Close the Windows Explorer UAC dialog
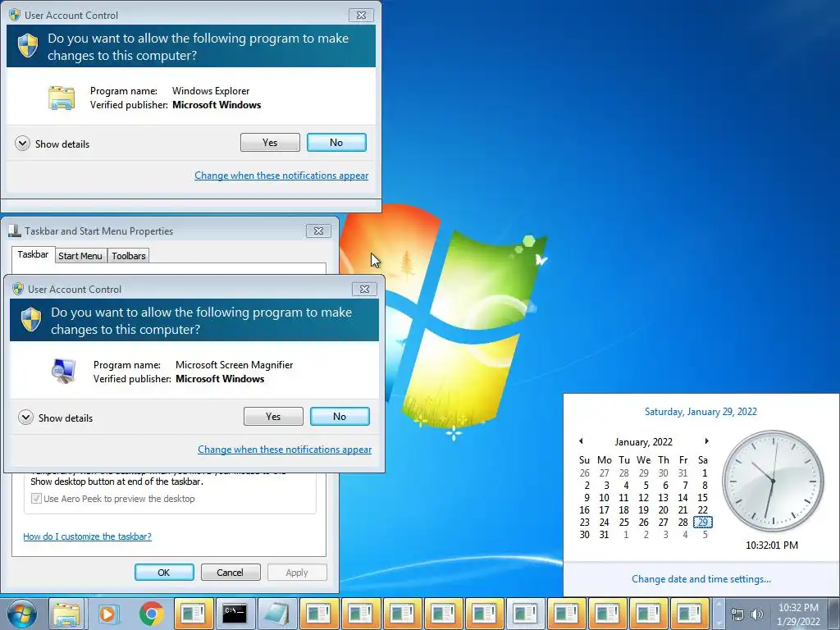Viewport: 840px width, 630px height. click(x=361, y=15)
